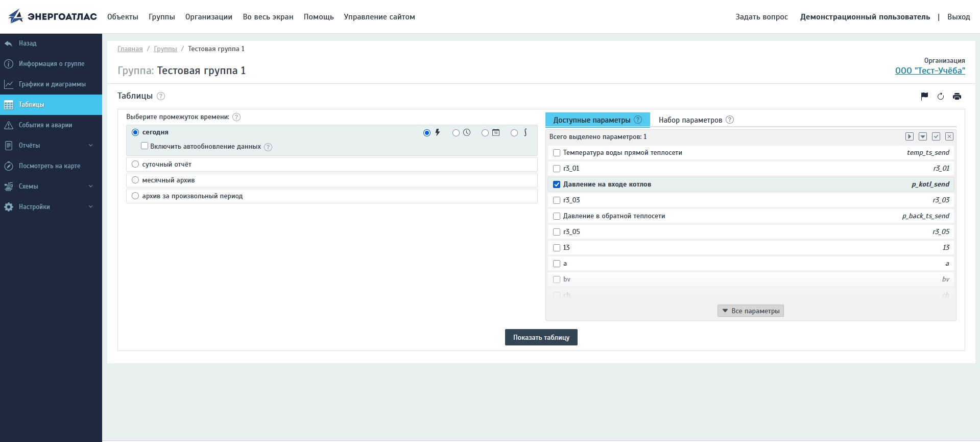The width and height of the screenshot is (980, 442).
Task: Select the clock data-type radio button
Action: (456, 133)
